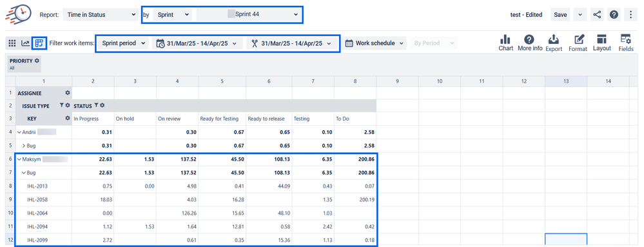The image size is (644, 247).
Task: Click the Save button
Action: click(560, 14)
